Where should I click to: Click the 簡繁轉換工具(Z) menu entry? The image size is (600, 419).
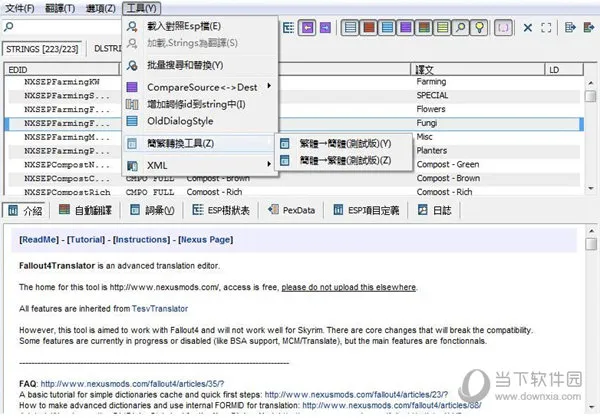(x=199, y=143)
